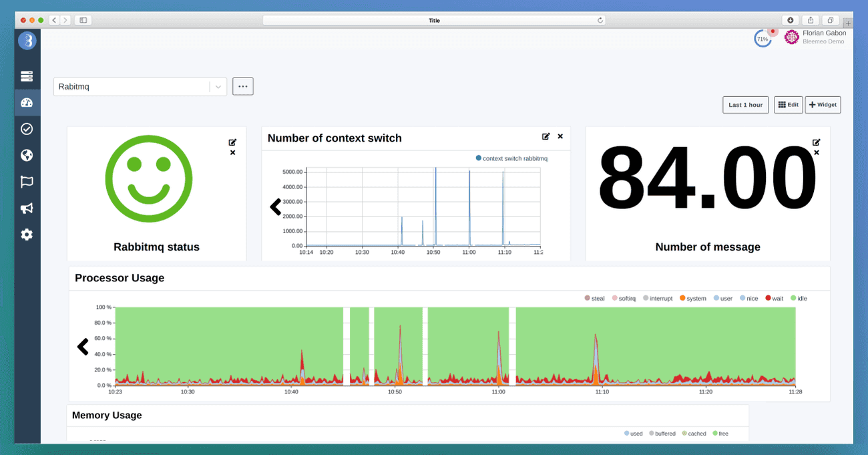Select the flag icon in the sidebar
The height and width of the screenshot is (455, 868).
(x=27, y=181)
